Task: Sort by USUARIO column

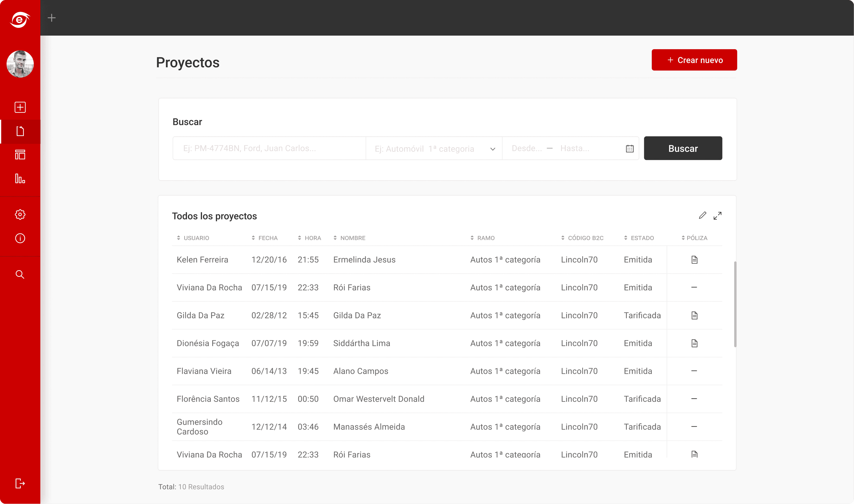Action: coord(193,238)
